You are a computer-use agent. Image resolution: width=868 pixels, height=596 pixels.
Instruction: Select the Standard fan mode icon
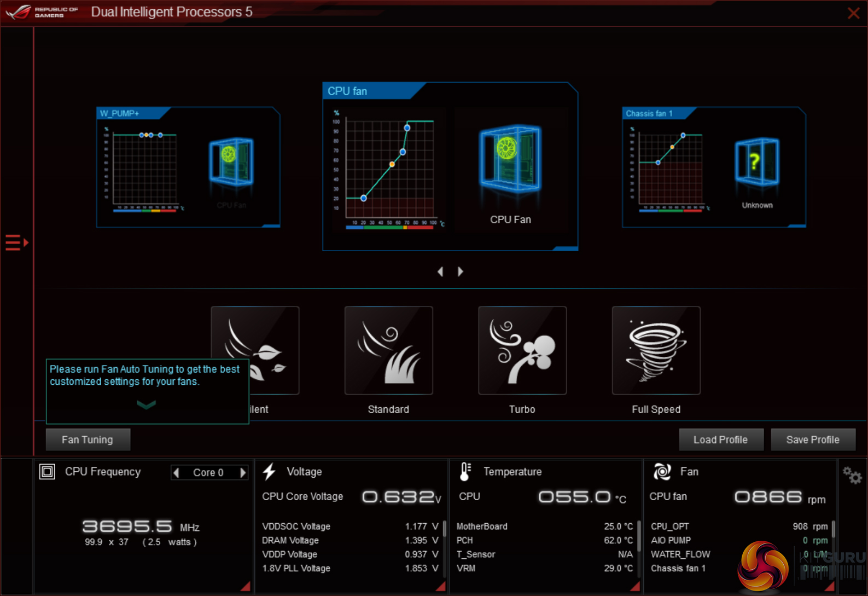coord(388,350)
